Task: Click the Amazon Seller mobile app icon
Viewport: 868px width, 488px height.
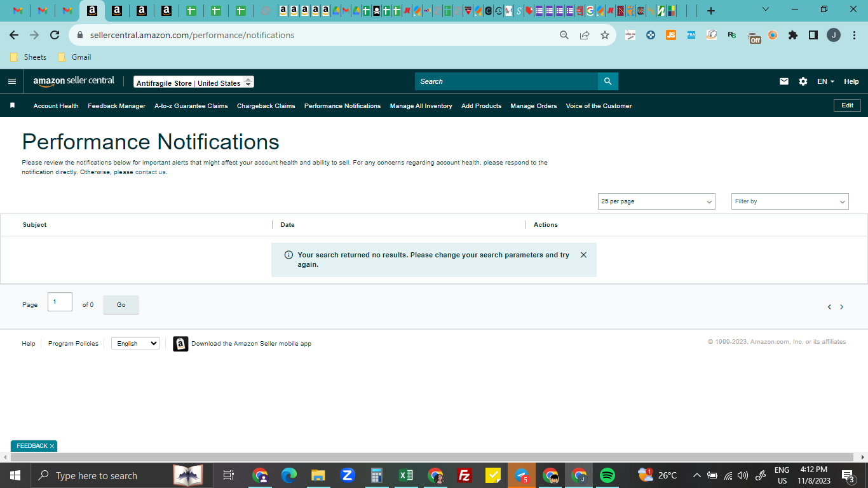Action: point(180,344)
